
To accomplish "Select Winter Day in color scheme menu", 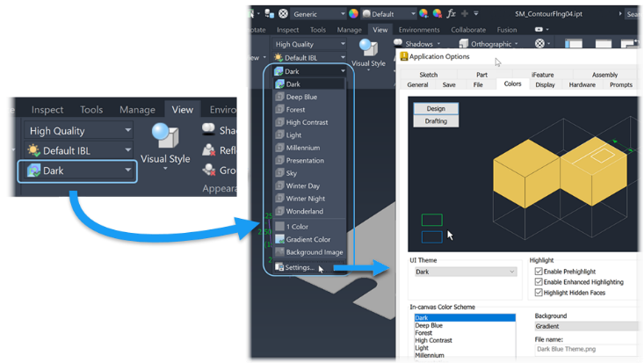I will click(309, 186).
